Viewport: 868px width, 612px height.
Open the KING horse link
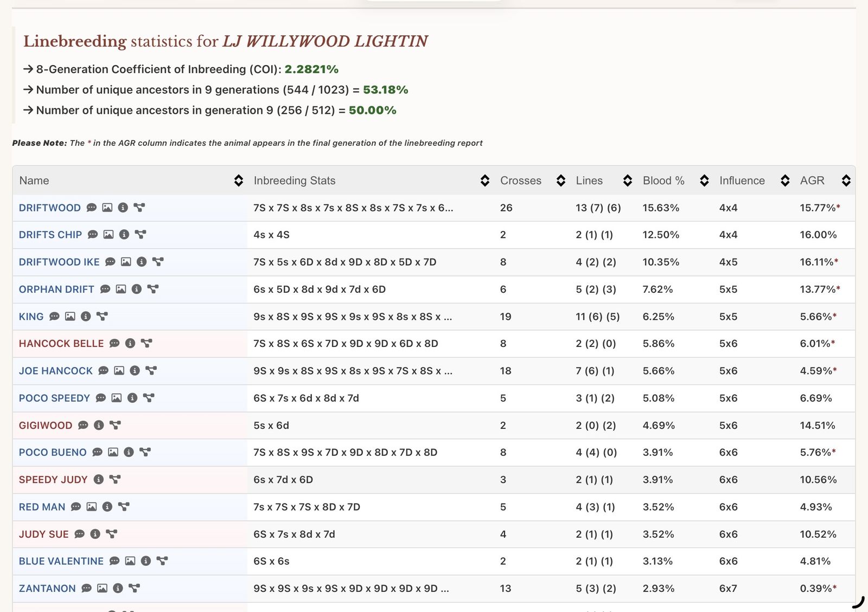pyautogui.click(x=31, y=317)
